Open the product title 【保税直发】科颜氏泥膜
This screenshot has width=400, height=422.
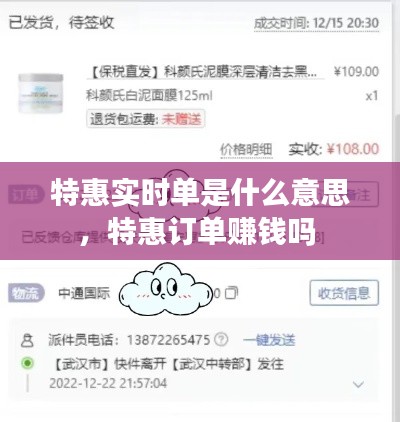coord(205,72)
